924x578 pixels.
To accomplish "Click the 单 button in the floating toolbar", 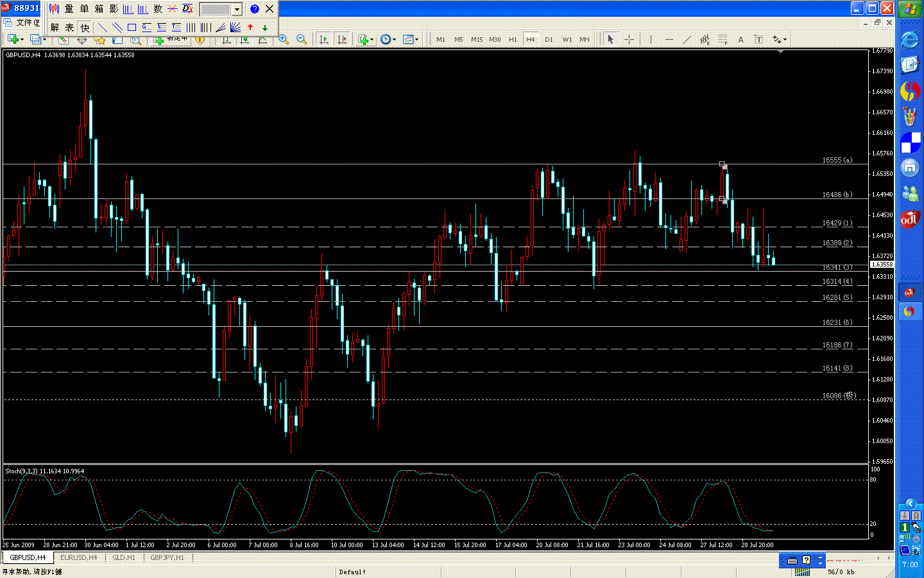I will point(84,9).
